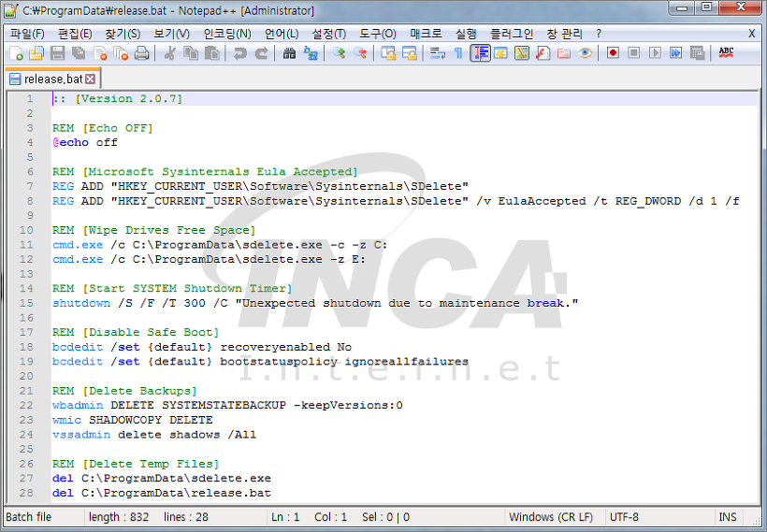Start macro recording red button
This screenshot has height=532, width=767.
coord(613,52)
